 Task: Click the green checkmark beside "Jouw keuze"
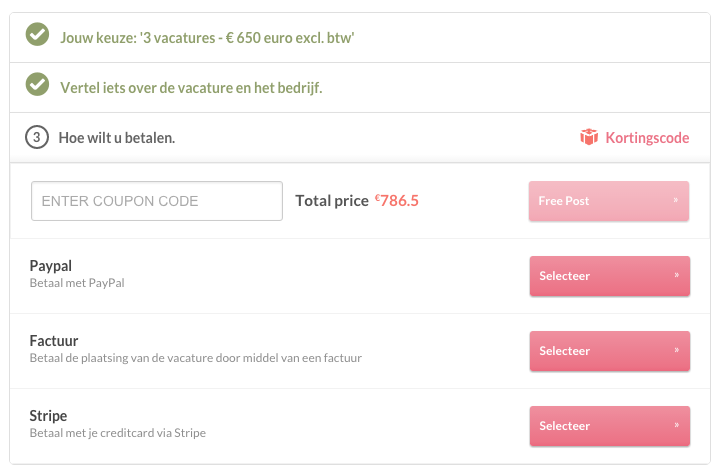(37, 36)
